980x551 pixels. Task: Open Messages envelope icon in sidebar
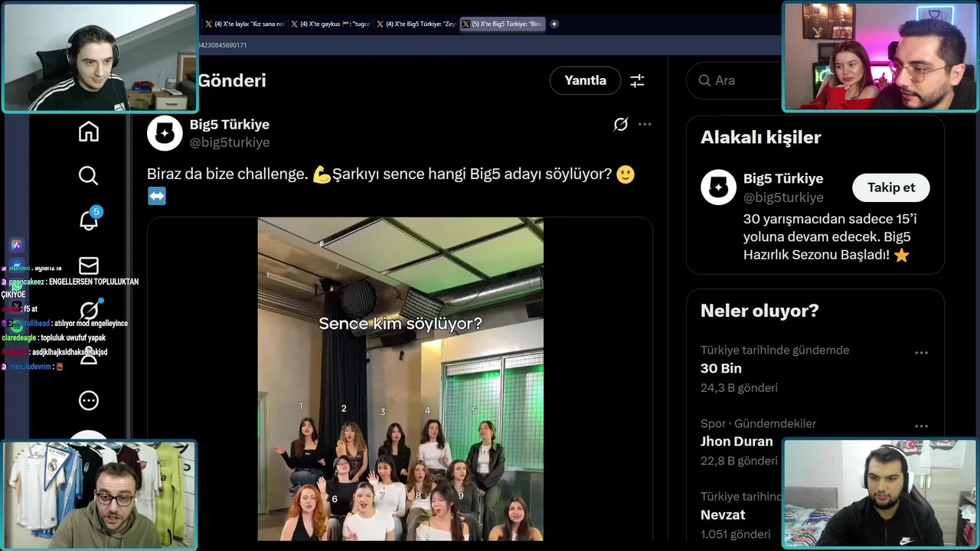[89, 266]
